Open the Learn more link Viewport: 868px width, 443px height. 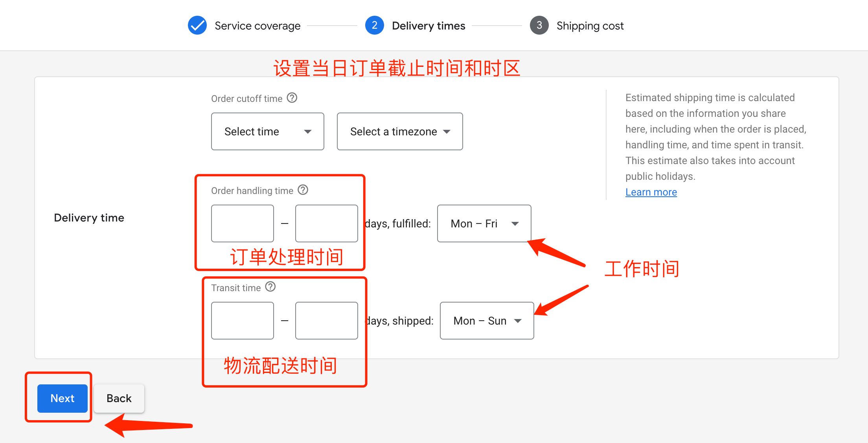coord(651,192)
